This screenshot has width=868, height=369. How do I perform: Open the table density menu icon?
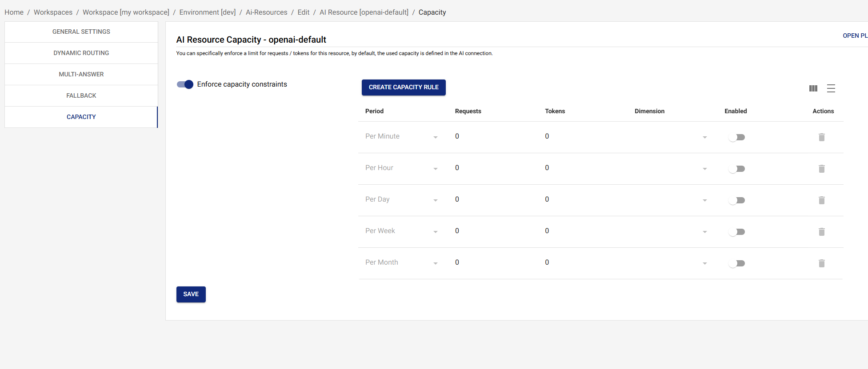point(831,88)
